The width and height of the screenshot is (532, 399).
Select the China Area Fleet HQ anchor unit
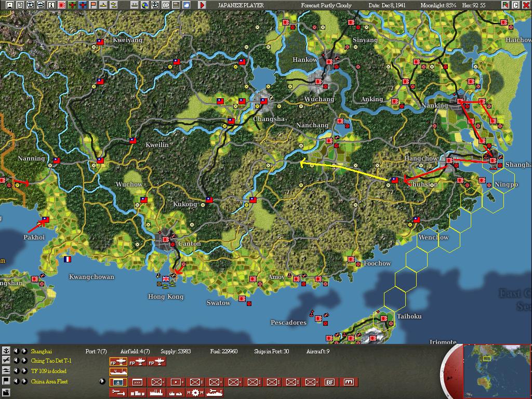[118, 382]
